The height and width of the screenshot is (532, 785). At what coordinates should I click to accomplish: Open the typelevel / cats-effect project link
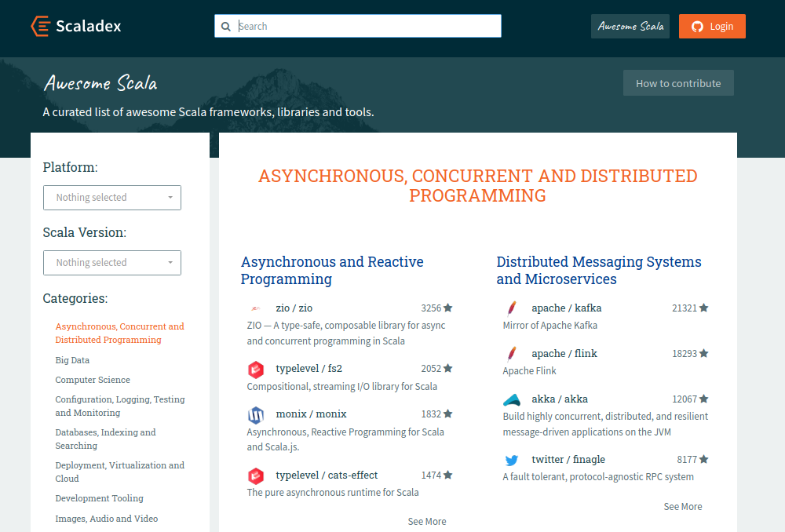click(x=327, y=476)
